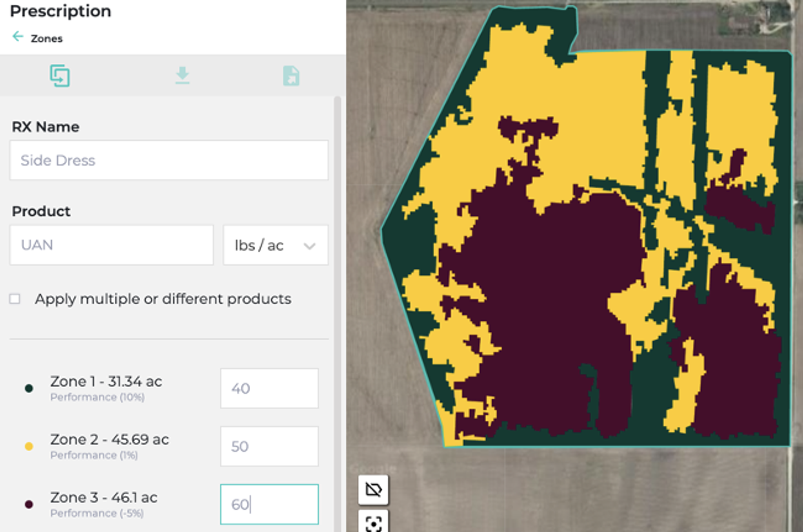Click the dark green Zone 1 dot
Image resolution: width=803 pixels, height=532 pixels.
point(29,388)
